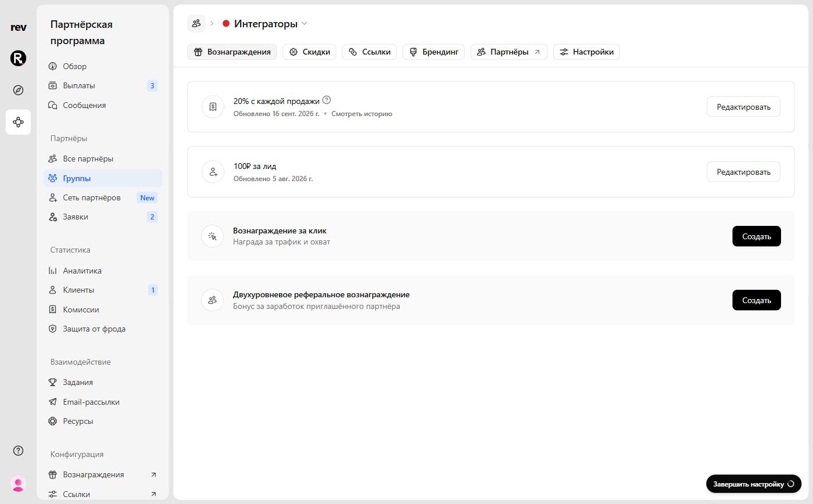Click the lead reward person icon
This screenshot has height=504, width=813.
tap(213, 172)
